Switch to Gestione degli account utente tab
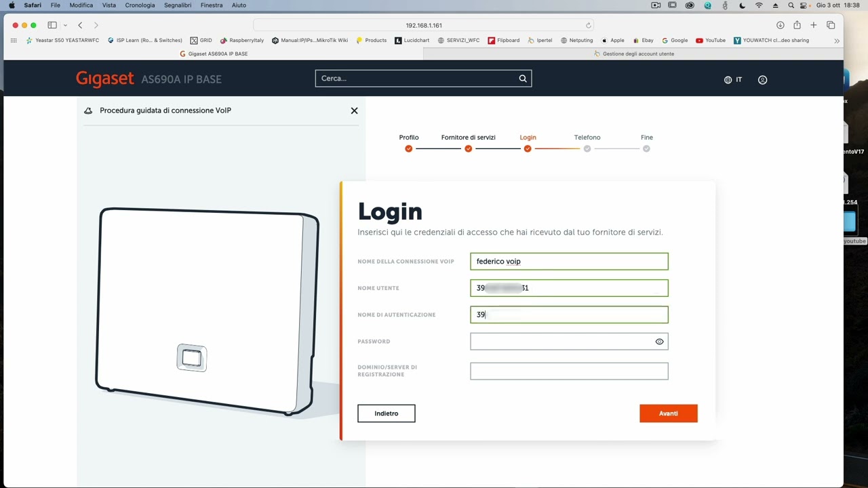 (x=634, y=54)
